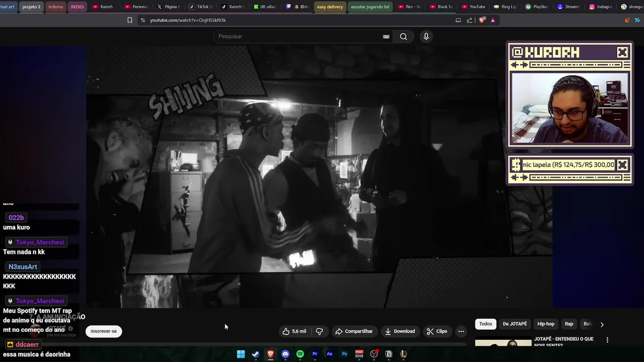Open Premiere Pro from the taskbar
Screen dimensions: 644x362
(x=315, y=354)
